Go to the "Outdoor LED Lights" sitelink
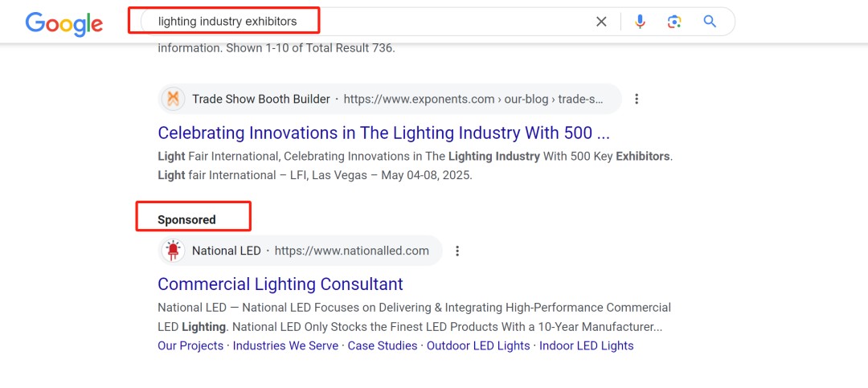The width and height of the screenshot is (868, 388). pos(478,345)
